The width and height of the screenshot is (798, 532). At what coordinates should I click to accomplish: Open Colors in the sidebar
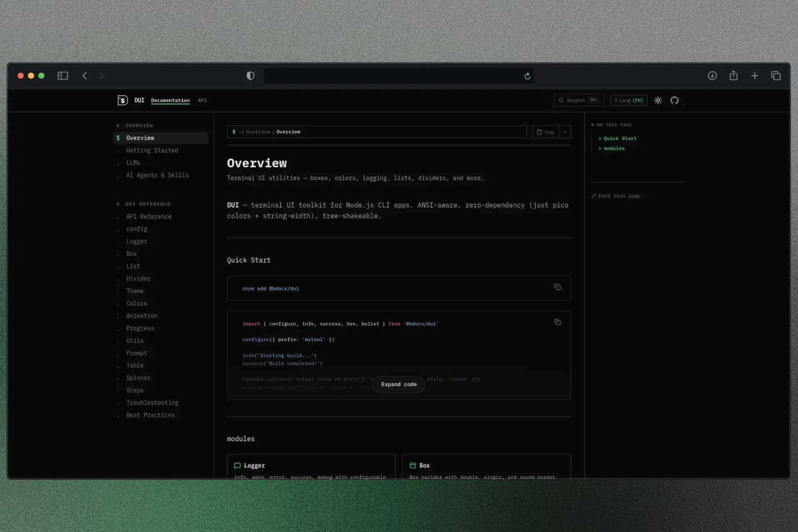pyautogui.click(x=137, y=303)
